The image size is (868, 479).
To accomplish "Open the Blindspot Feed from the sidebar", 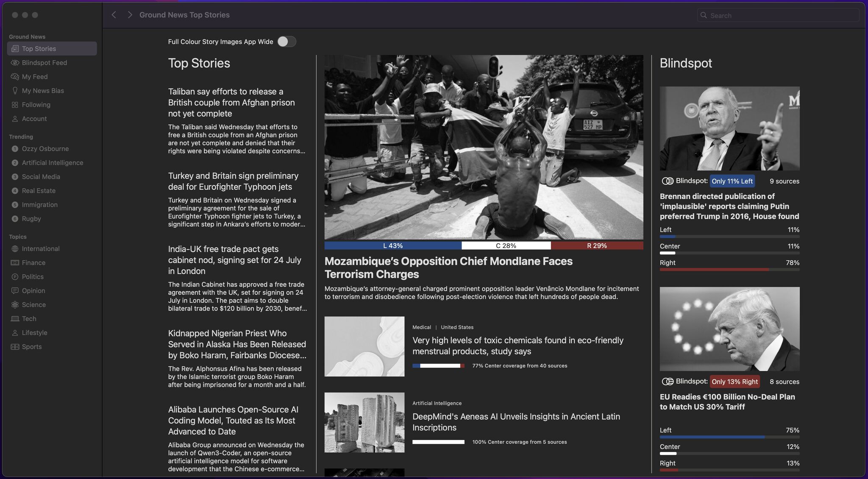I will [x=14, y=62].
